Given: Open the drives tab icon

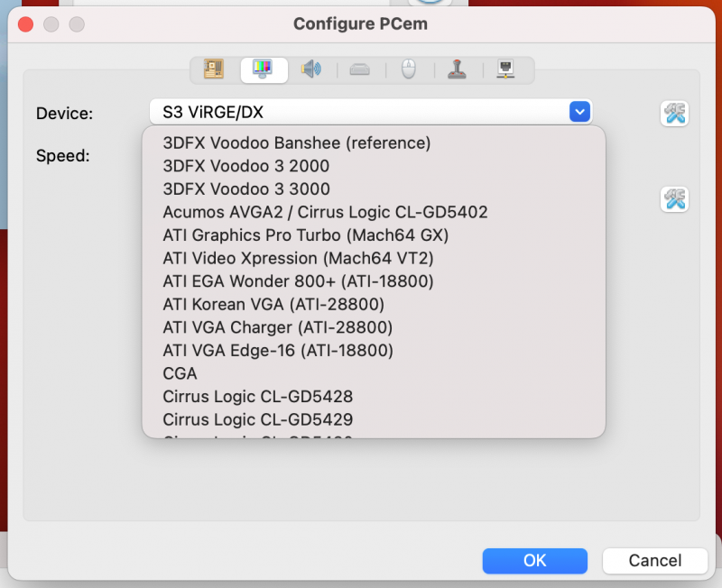Looking at the screenshot, I should [x=360, y=69].
